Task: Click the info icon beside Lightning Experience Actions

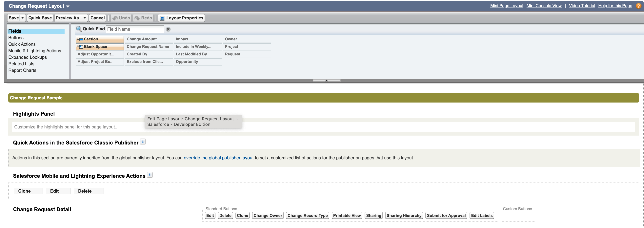Action: click(150, 175)
